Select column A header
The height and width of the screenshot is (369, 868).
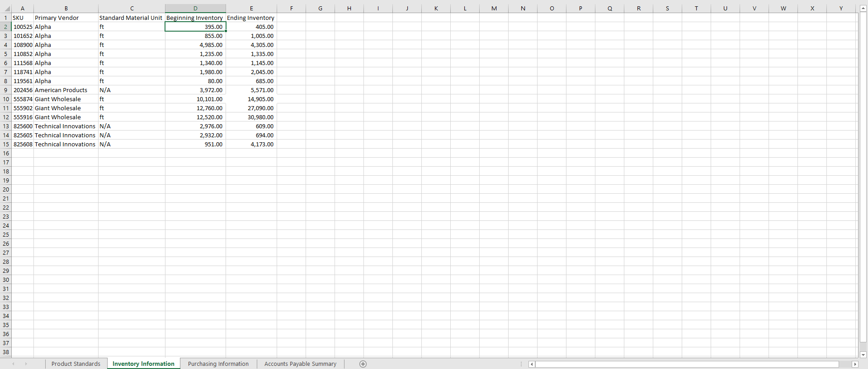[23, 9]
